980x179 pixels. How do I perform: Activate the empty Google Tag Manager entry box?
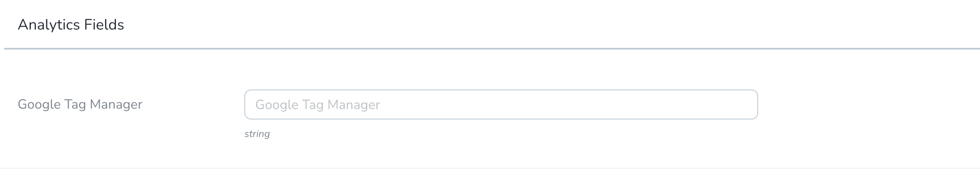click(500, 104)
